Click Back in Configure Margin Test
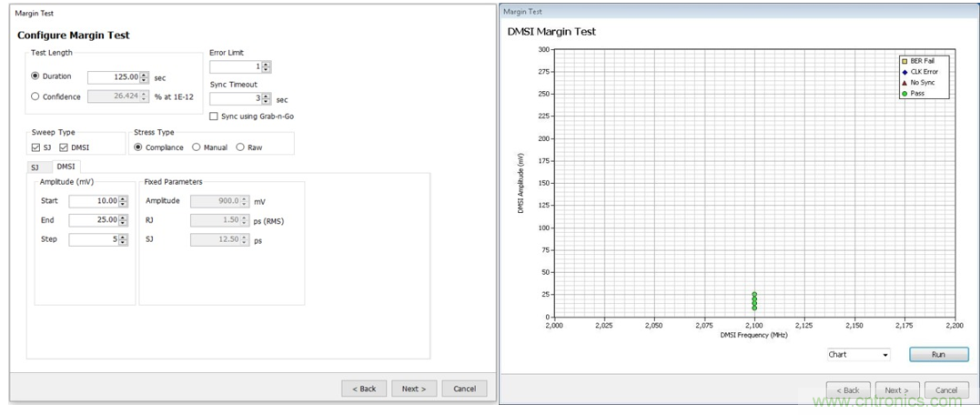The image size is (980, 415). pos(364,389)
